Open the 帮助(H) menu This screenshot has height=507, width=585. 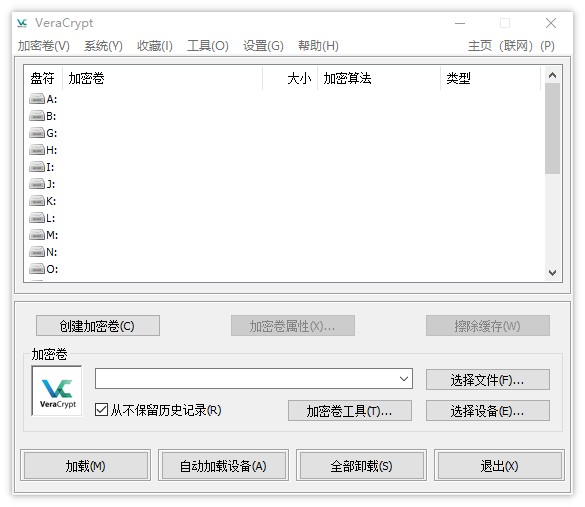pyautogui.click(x=318, y=46)
